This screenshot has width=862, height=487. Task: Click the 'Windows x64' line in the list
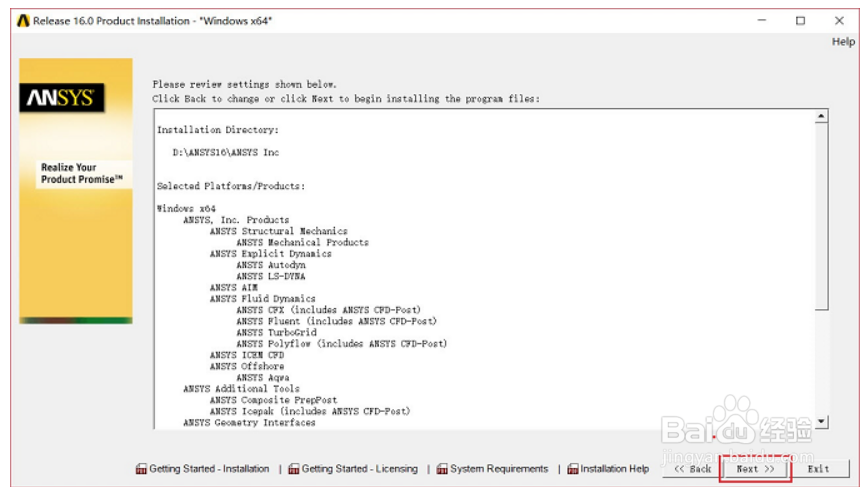pyautogui.click(x=186, y=209)
